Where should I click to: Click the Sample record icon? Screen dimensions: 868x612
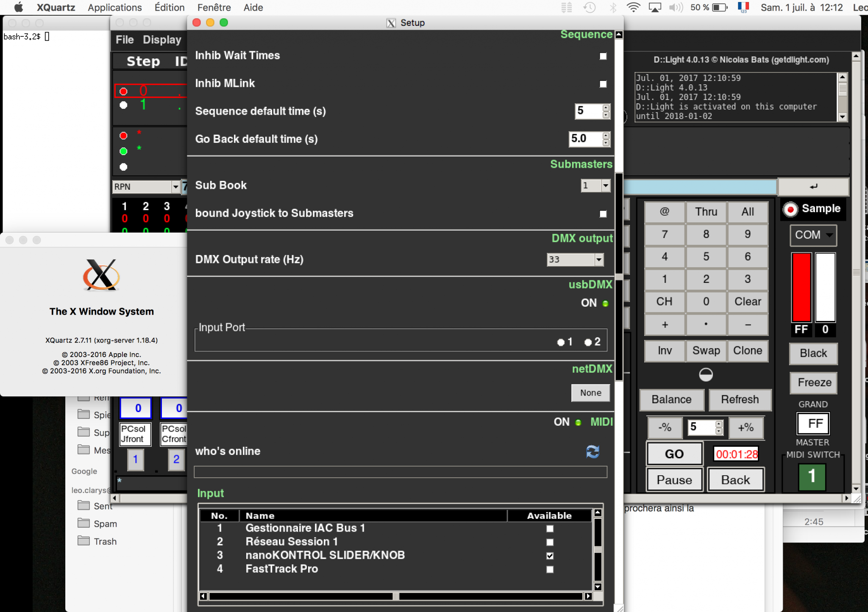(x=790, y=209)
